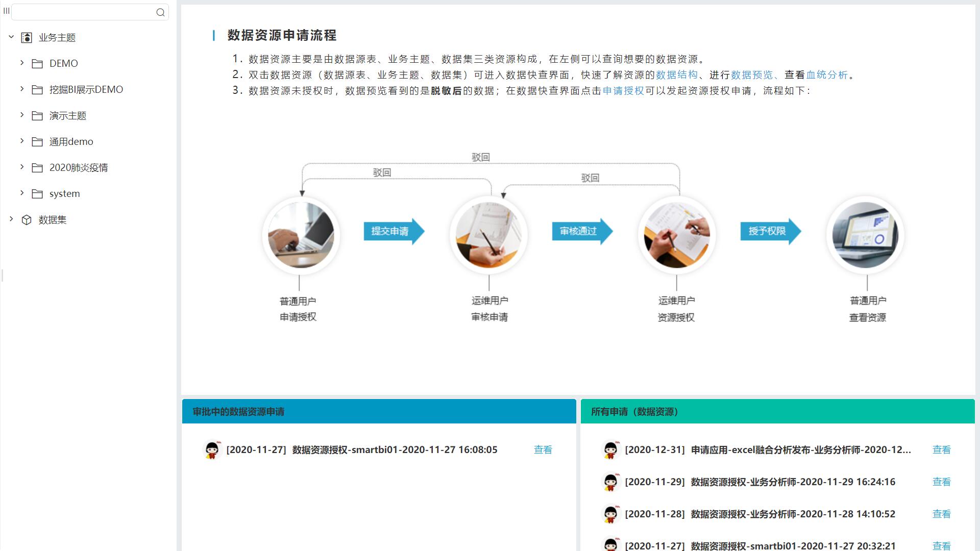This screenshot has height=551, width=980.
Task: Click the 2020肺炎疫情 folder icon
Action: tap(37, 168)
